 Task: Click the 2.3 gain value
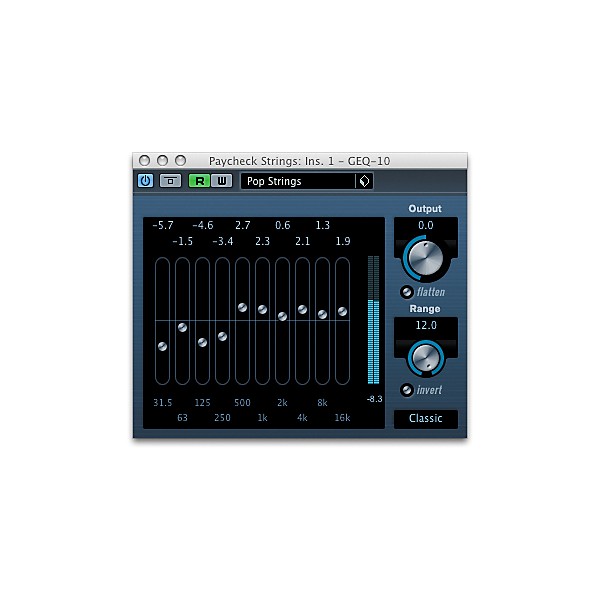tap(262, 241)
